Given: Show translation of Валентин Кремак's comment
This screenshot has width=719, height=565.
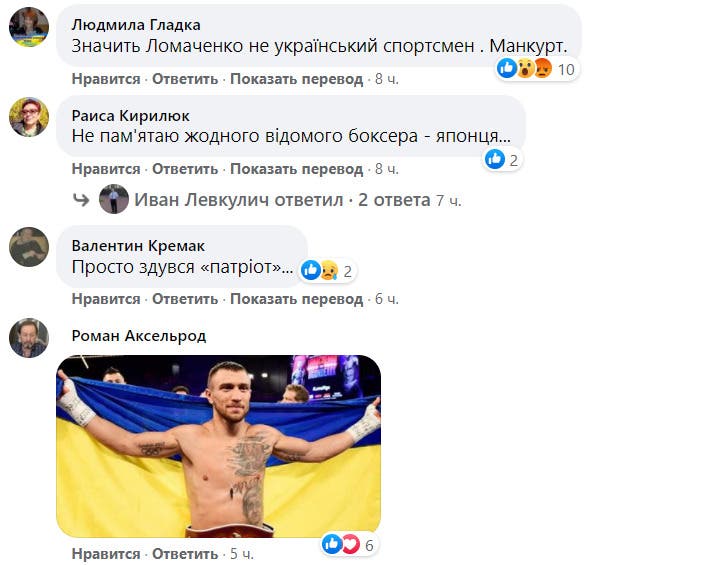Looking at the screenshot, I should (x=296, y=299).
